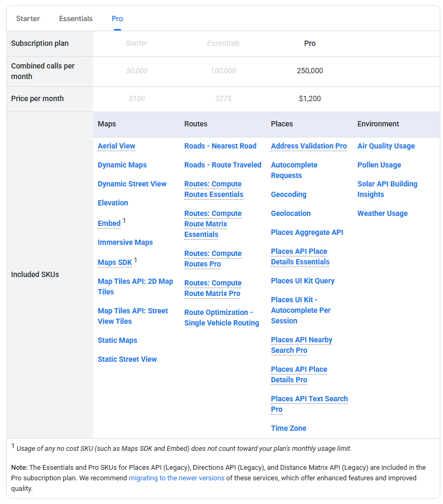443x504 pixels.
Task: Open the Weather Usage link
Action: point(382,213)
